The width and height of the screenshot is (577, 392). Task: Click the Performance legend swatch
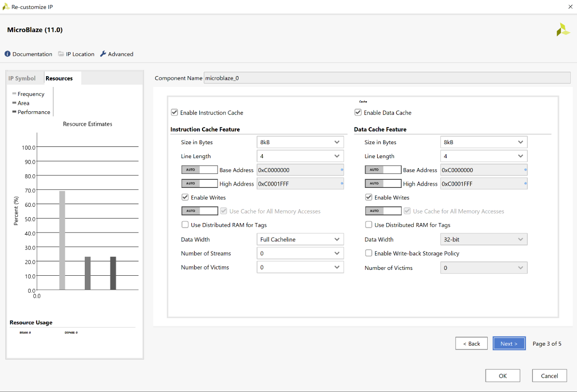[x=14, y=112]
